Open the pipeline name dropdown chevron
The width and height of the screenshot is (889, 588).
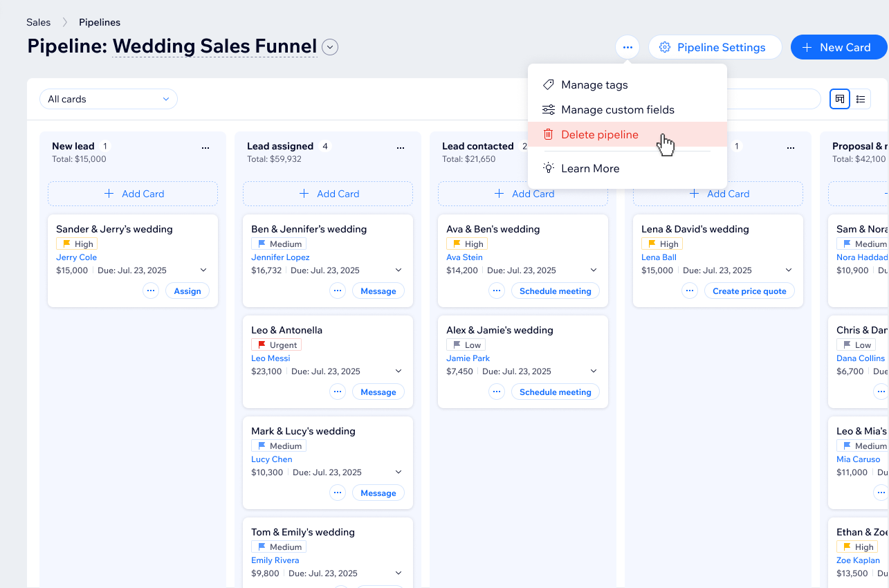(330, 47)
